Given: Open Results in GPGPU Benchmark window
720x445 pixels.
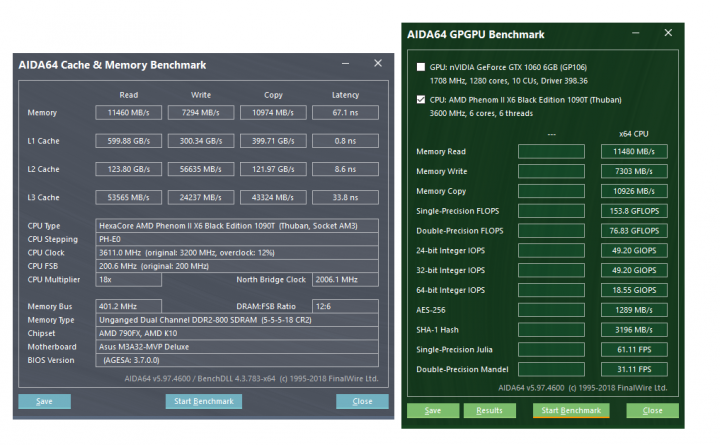Looking at the screenshot, I should [x=489, y=411].
